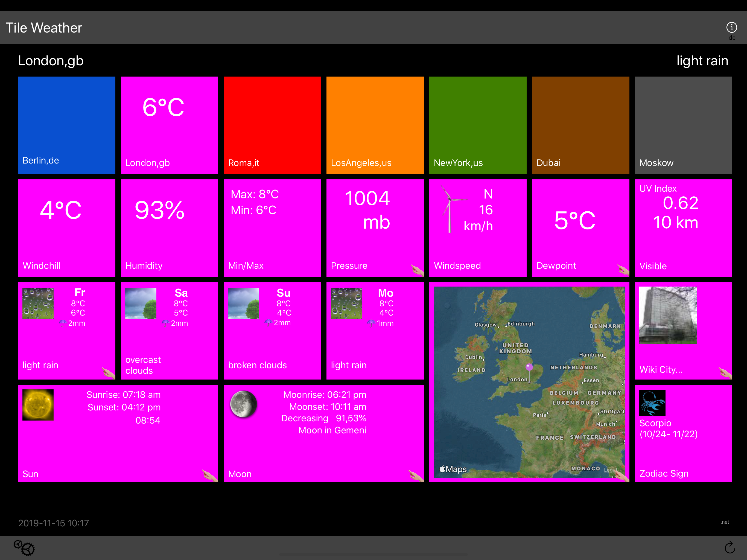This screenshot has width=747, height=560.
Task: Open the Dubai city tile
Action: tap(580, 125)
